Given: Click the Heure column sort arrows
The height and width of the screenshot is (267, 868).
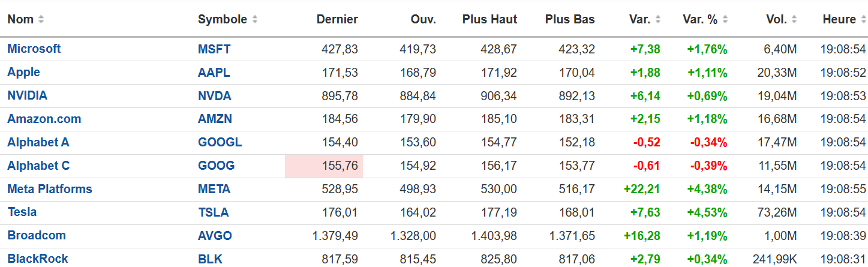Looking at the screenshot, I should tap(863, 19).
